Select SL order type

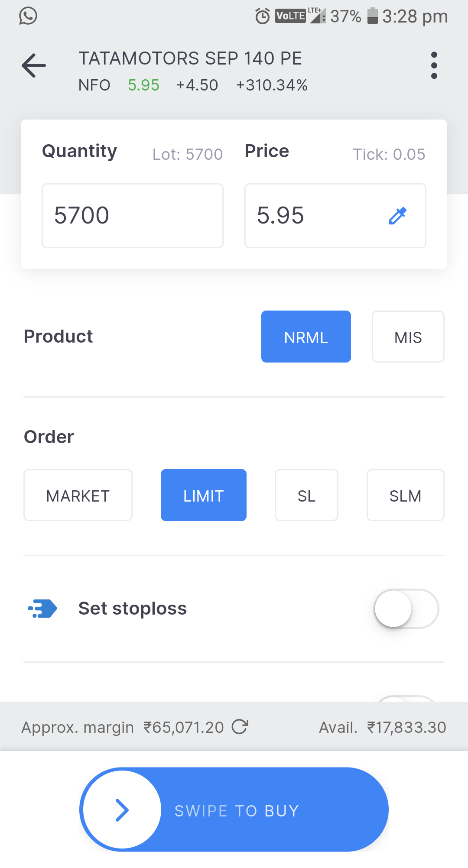(x=306, y=495)
